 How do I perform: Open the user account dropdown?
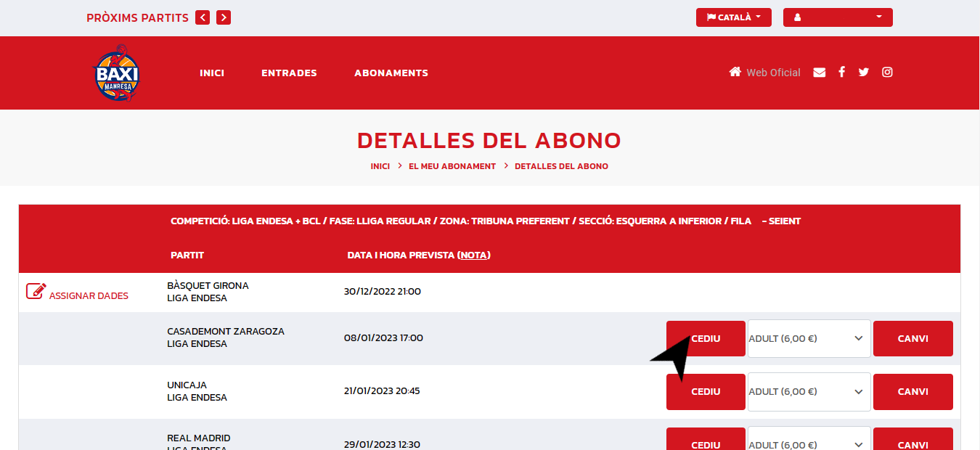(838, 17)
